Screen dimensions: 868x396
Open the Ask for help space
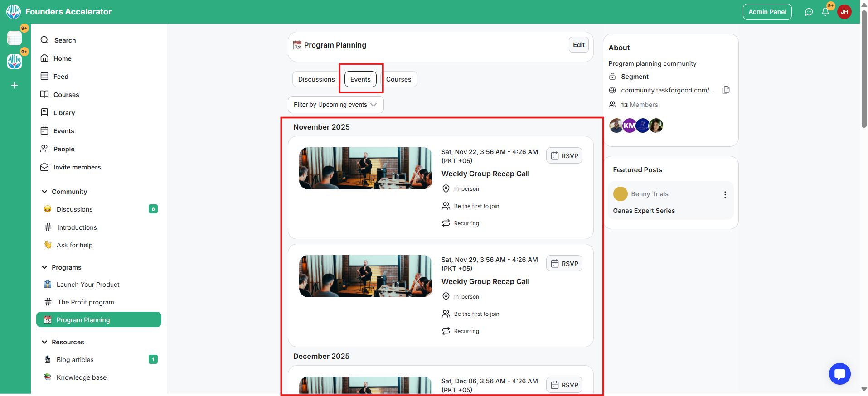pos(99,245)
